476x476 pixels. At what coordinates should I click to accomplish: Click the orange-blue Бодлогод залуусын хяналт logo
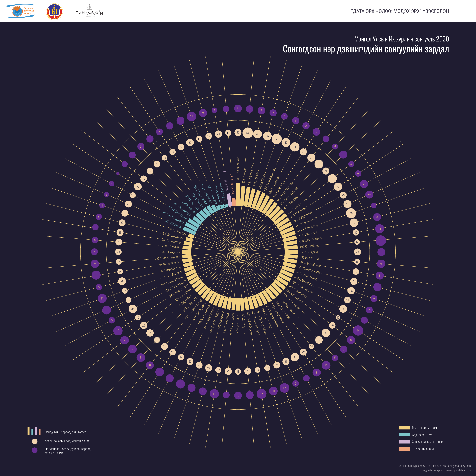pos(20,11)
